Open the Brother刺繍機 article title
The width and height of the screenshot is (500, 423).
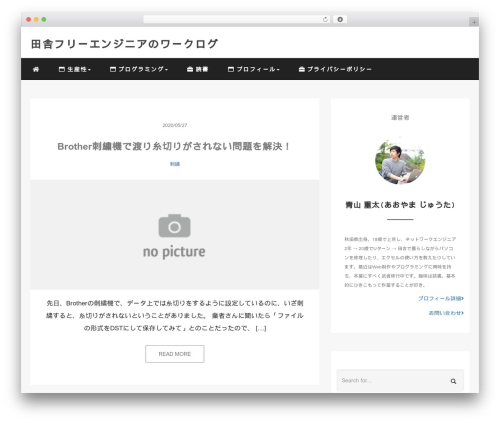tap(174, 146)
